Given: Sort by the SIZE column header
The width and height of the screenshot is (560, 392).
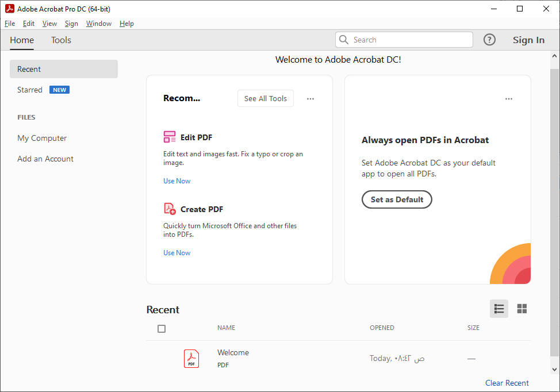Looking at the screenshot, I should pos(473,328).
